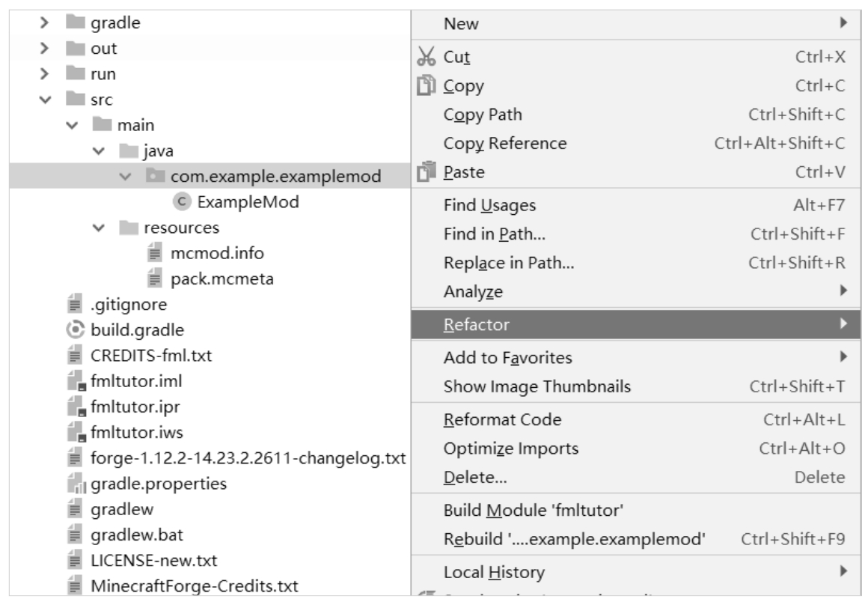Image resolution: width=868 pixels, height=605 pixels.
Task: Open the New submenu arrow
Action: click(x=843, y=24)
